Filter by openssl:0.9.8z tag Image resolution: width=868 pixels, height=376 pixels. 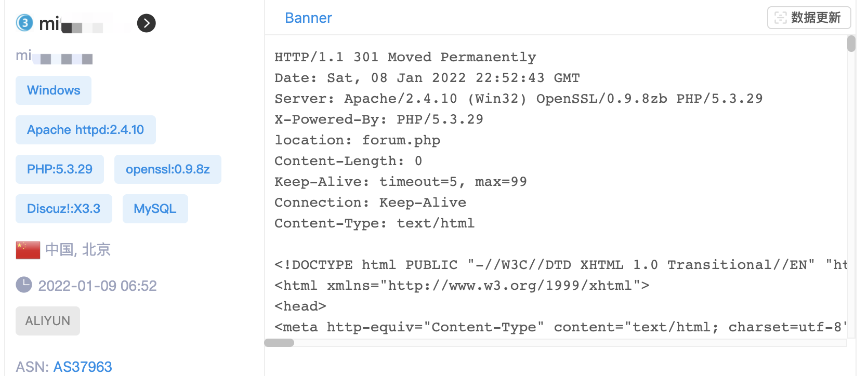tap(168, 169)
